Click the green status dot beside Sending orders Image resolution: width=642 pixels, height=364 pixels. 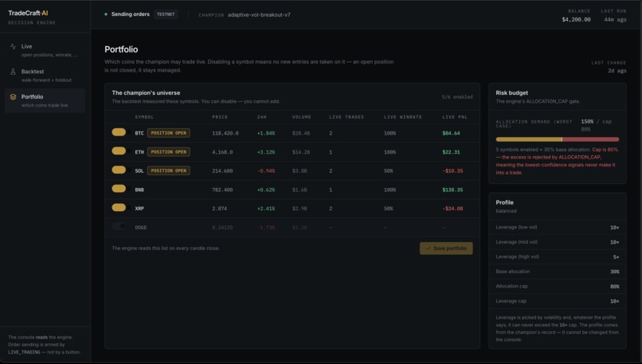pyautogui.click(x=106, y=14)
